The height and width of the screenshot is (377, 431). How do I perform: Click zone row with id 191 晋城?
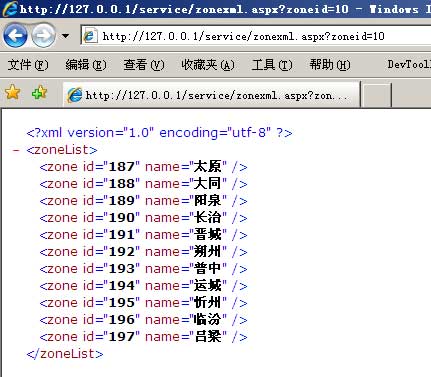point(143,235)
